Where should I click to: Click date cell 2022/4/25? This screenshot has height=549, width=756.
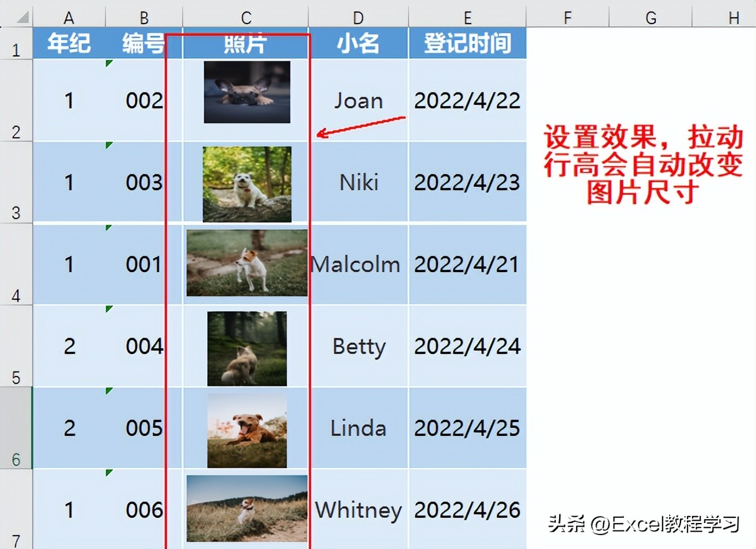point(467,428)
